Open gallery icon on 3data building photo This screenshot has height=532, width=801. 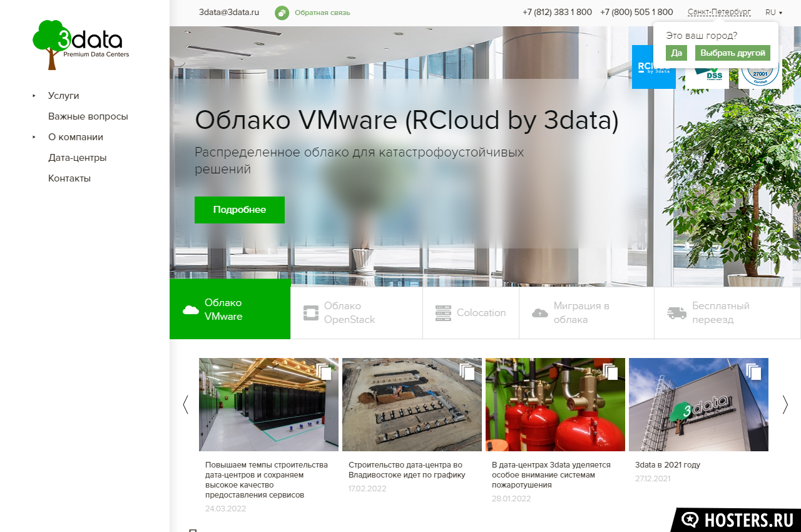pyautogui.click(x=753, y=372)
